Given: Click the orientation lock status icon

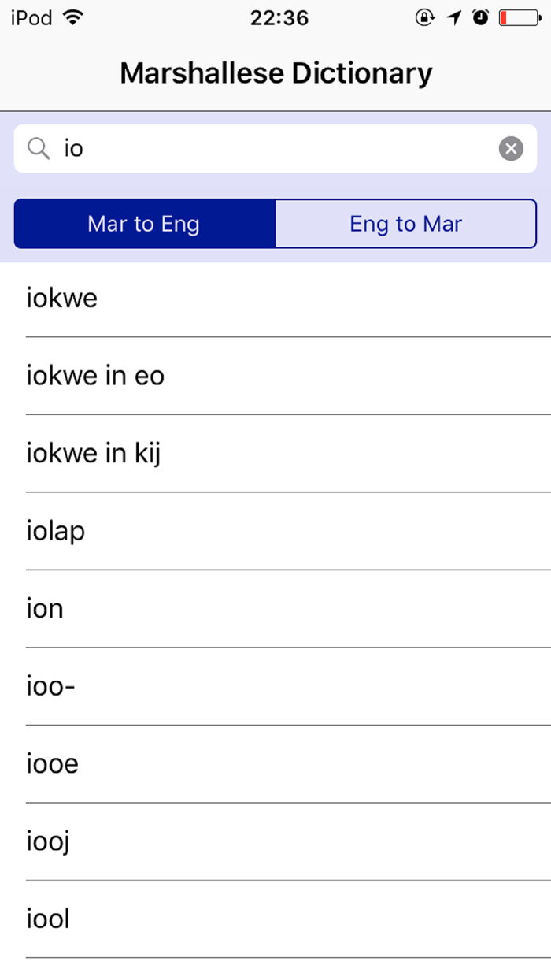Looking at the screenshot, I should click(424, 16).
